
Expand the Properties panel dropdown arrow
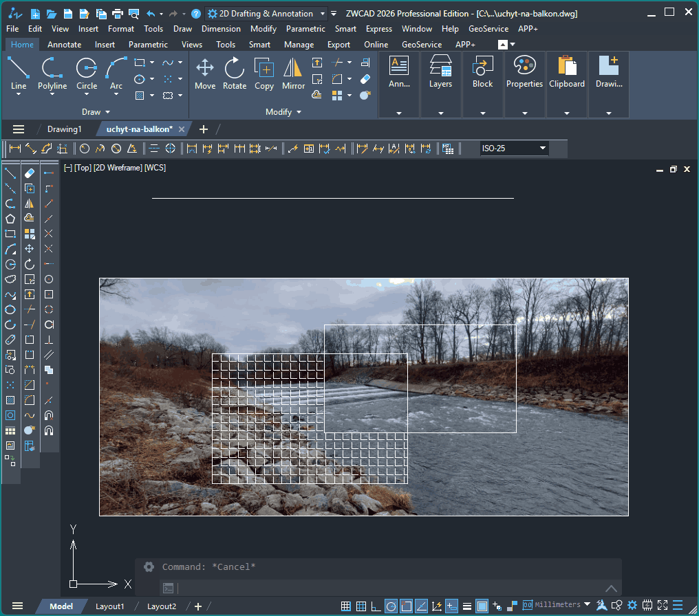(x=524, y=113)
